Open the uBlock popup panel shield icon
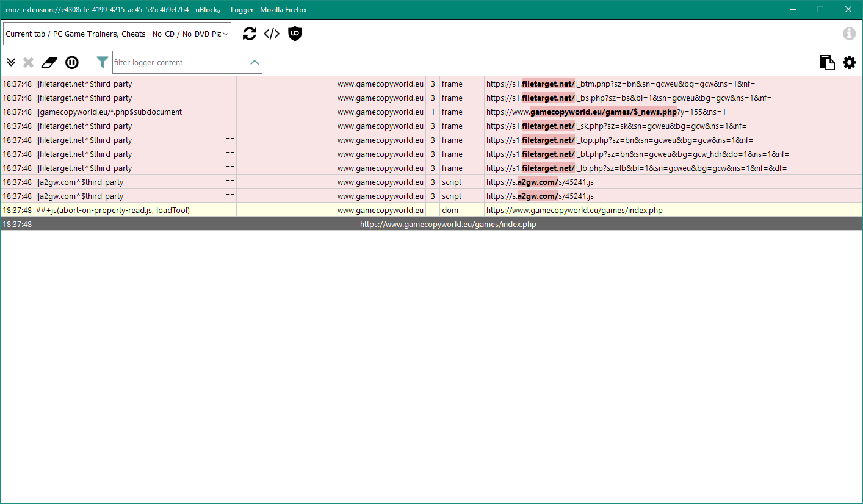 (295, 34)
